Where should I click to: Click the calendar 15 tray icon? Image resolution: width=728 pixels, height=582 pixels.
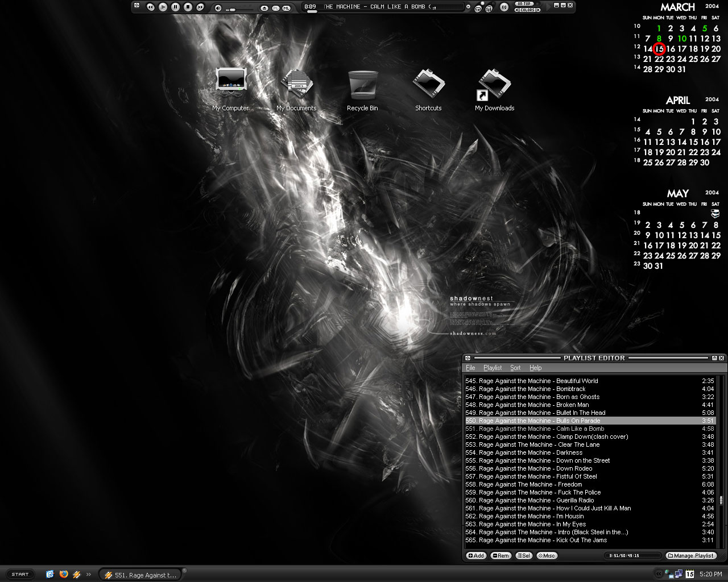coord(690,574)
